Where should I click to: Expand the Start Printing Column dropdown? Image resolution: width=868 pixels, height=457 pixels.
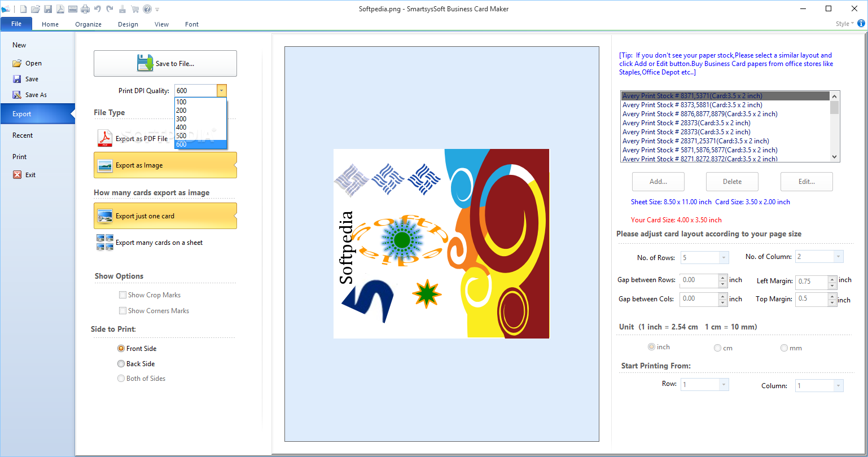pyautogui.click(x=839, y=386)
